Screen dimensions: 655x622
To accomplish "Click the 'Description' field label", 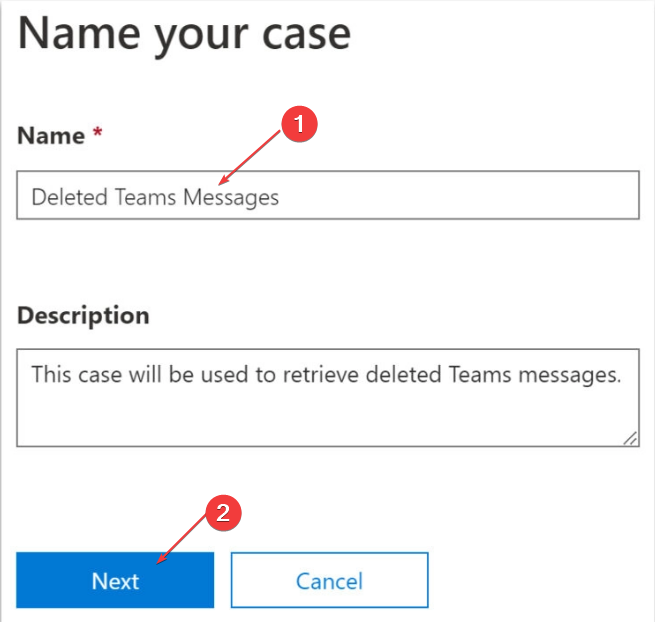I will point(83,316).
